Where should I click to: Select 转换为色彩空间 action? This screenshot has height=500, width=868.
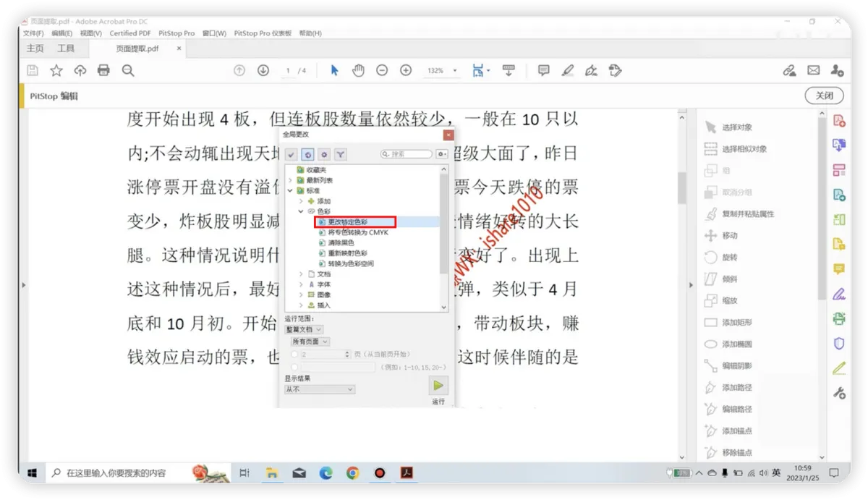pyautogui.click(x=346, y=264)
